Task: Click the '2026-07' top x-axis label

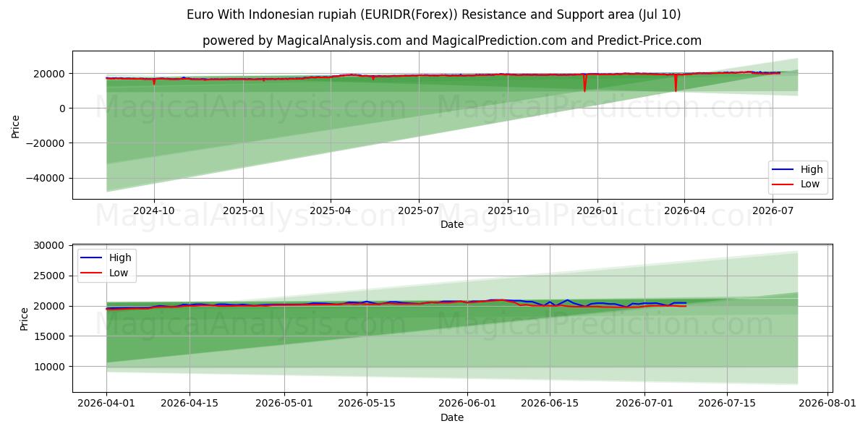Action: click(x=773, y=210)
